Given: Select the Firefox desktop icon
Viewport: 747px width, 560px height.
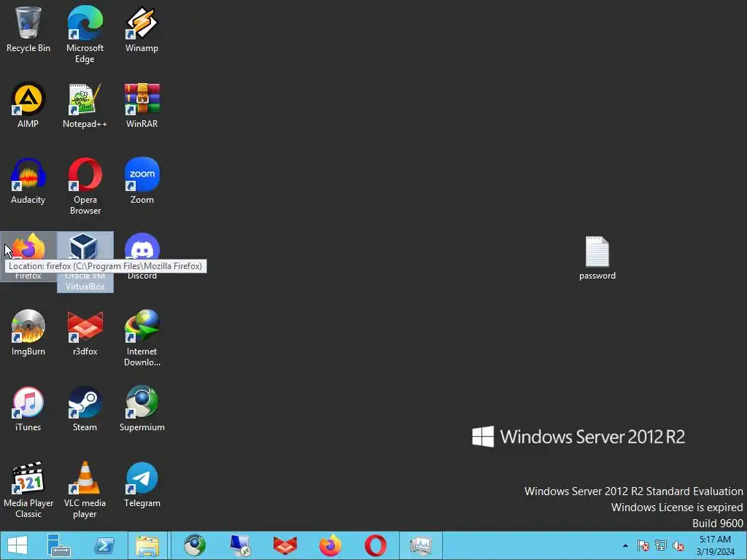Looking at the screenshot, I should click(x=28, y=257).
